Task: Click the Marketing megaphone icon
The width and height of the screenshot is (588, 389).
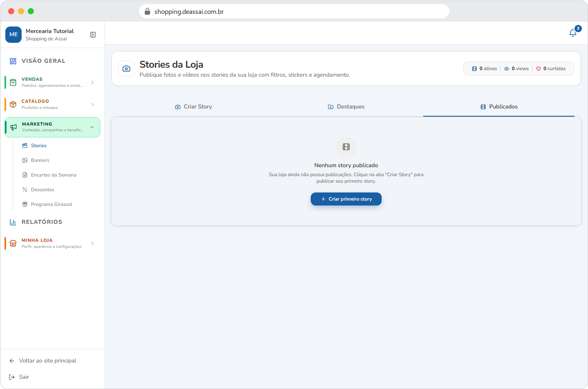Action: (13, 127)
